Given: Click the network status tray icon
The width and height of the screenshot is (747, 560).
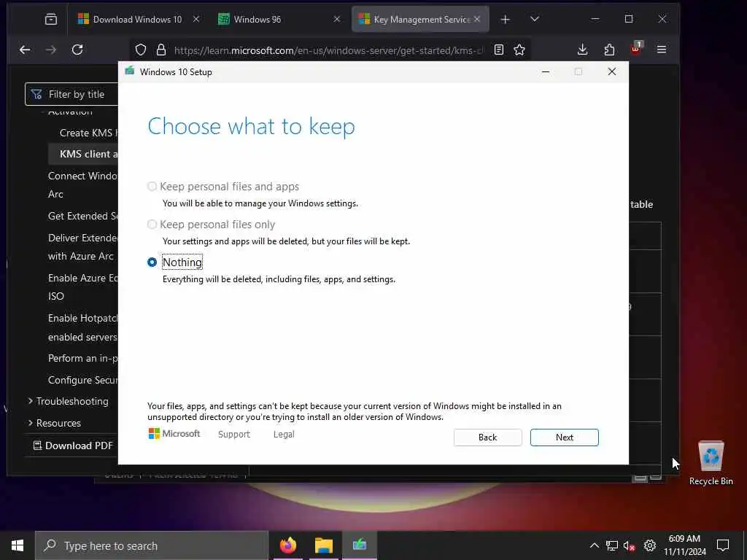Looking at the screenshot, I should [612, 545].
